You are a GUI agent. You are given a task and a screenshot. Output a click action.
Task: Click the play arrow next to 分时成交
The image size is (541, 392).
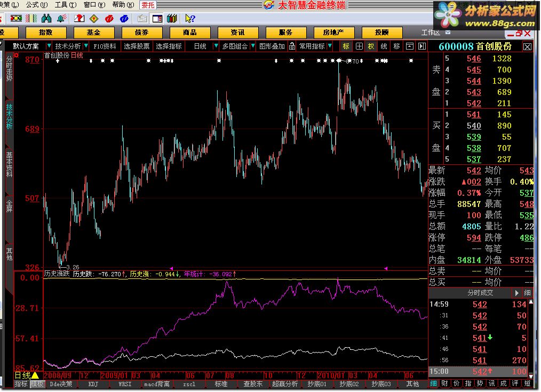(x=516, y=293)
